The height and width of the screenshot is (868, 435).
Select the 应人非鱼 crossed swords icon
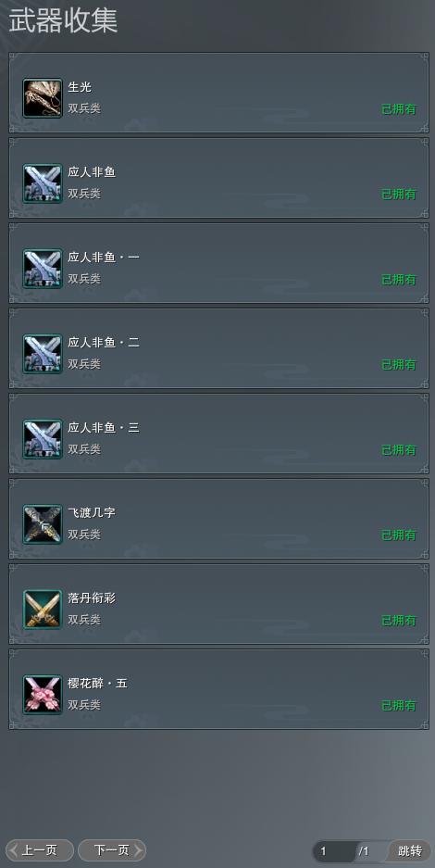point(43,183)
